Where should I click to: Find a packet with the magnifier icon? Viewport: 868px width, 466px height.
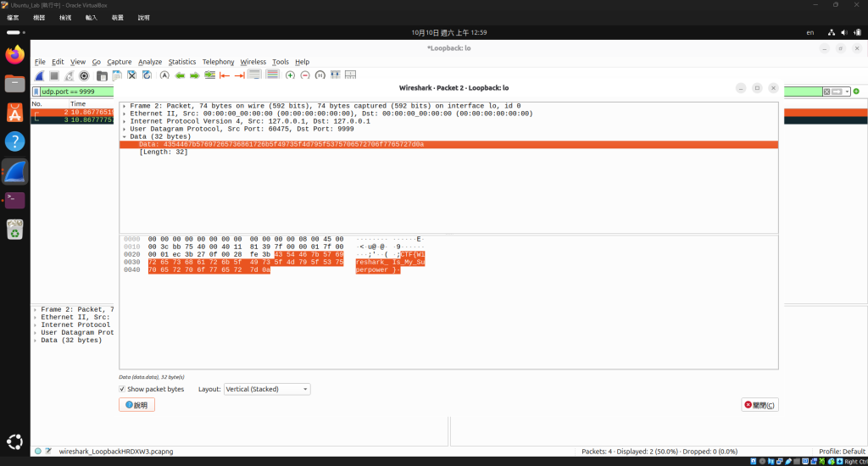[164, 75]
